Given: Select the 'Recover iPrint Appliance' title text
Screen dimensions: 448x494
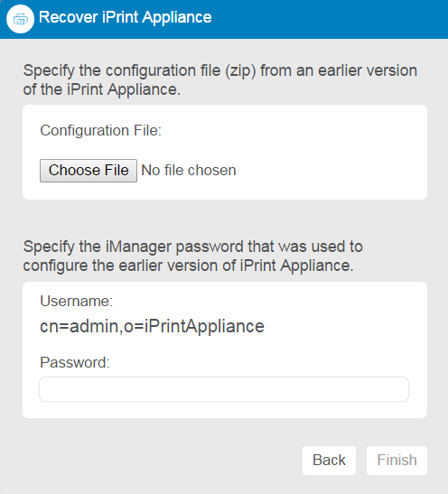Looking at the screenshot, I should 125,17.
